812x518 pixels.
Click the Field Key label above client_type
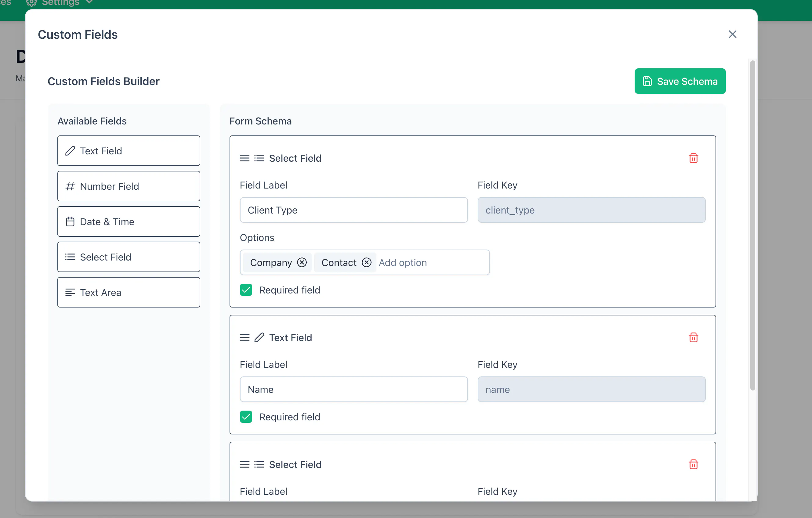(497, 185)
